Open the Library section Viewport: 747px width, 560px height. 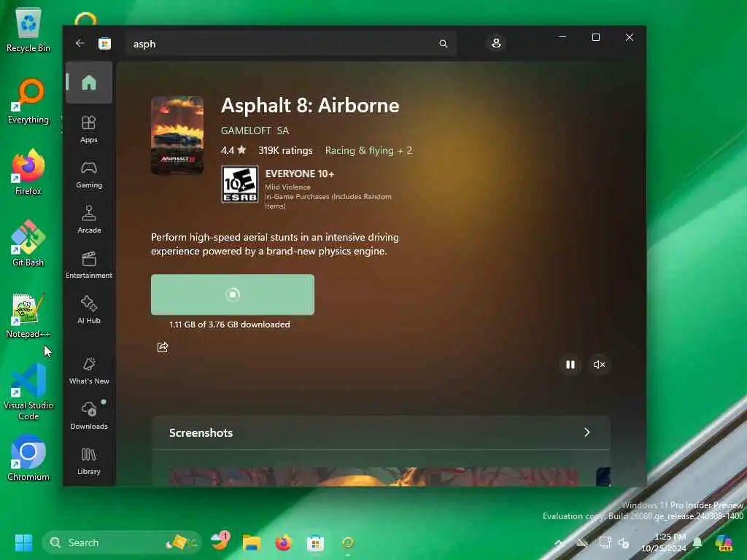point(89,461)
